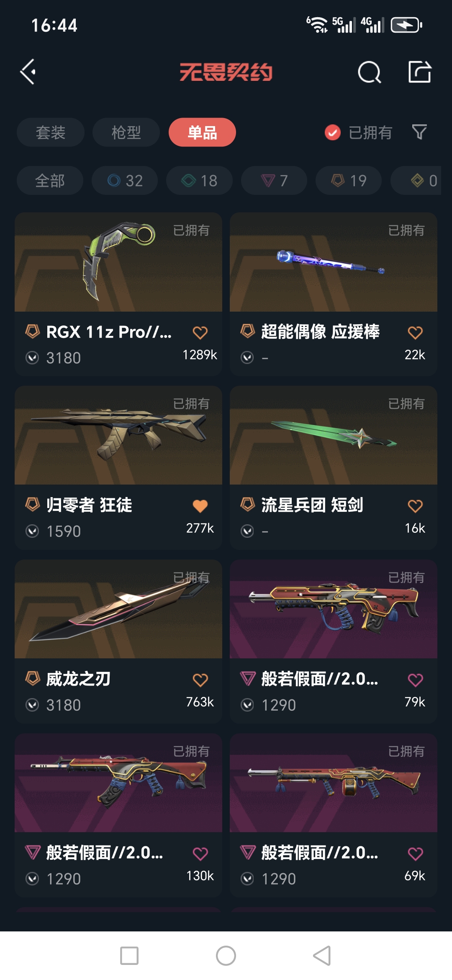The width and height of the screenshot is (452, 980).
Task: Like the 威龙之刃 heart icon
Action: coord(200,680)
